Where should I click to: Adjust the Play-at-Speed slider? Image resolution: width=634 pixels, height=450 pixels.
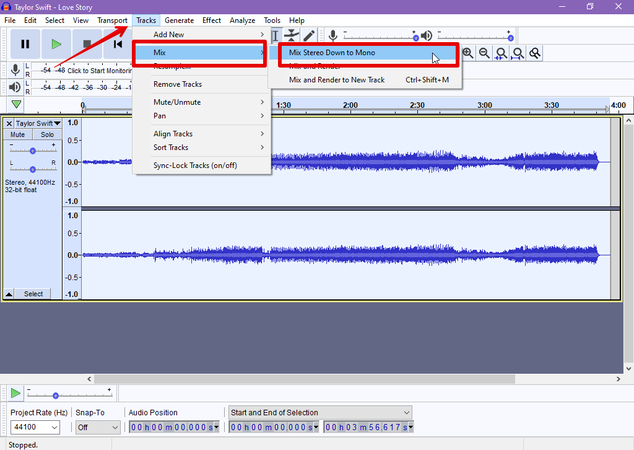[x=56, y=395]
